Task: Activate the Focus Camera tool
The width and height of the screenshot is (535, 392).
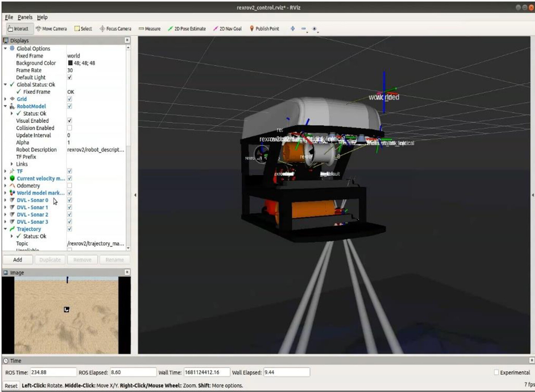Action: 116,28
